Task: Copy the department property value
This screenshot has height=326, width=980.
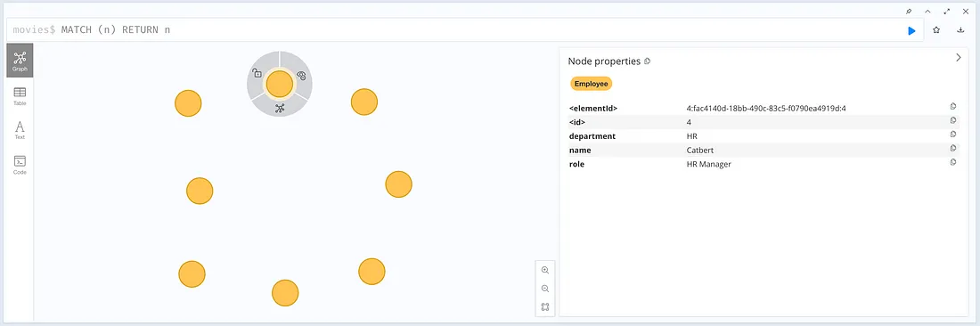Action: pos(953,134)
